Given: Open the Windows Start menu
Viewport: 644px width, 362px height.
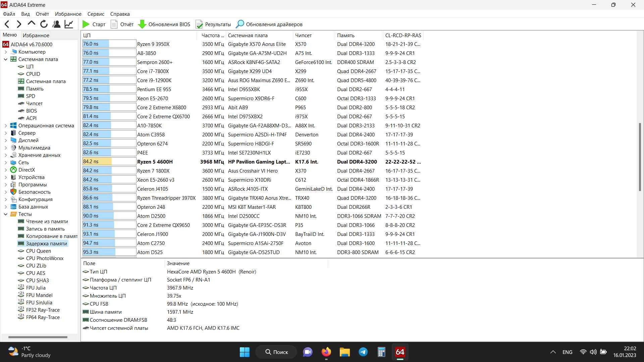Looking at the screenshot, I should pos(245,352).
